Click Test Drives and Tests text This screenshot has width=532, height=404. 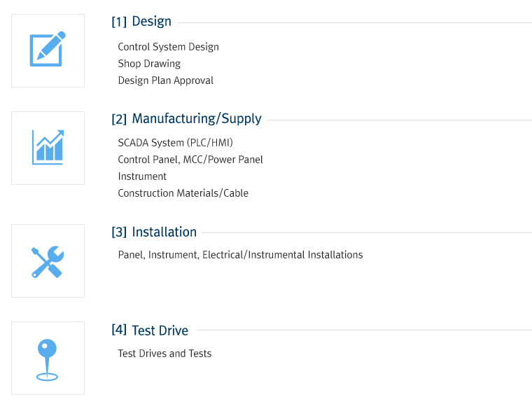click(164, 354)
